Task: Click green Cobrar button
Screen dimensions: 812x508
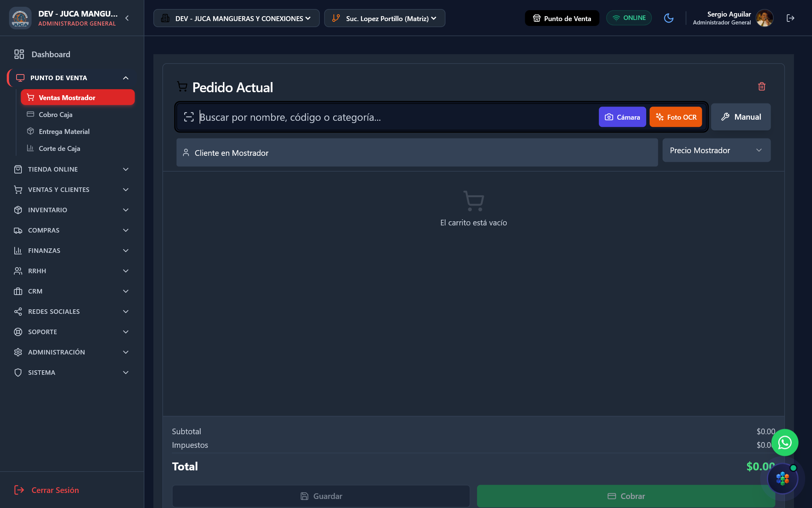Action: (x=626, y=496)
